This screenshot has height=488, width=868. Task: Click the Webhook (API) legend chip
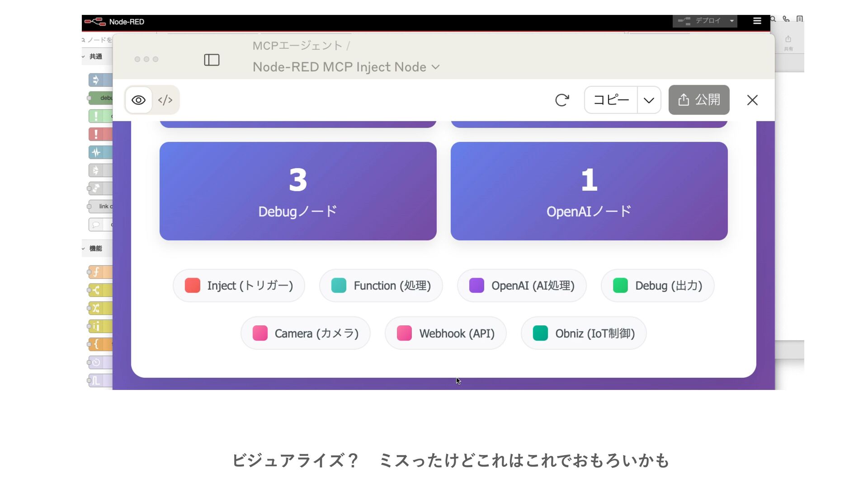[445, 333]
